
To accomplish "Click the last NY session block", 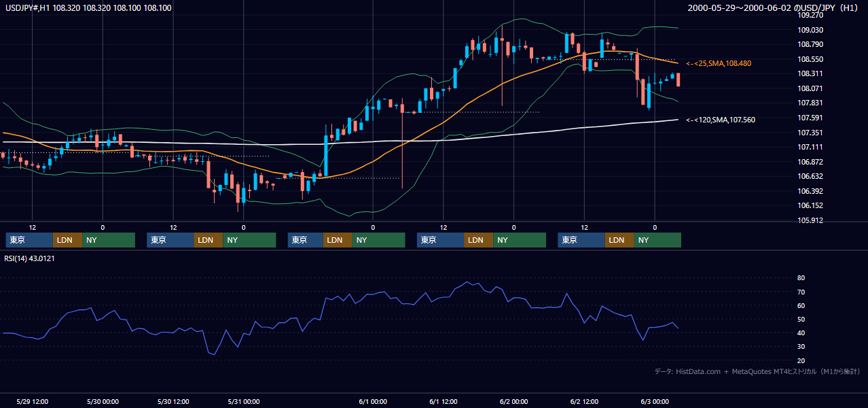I will (x=657, y=240).
